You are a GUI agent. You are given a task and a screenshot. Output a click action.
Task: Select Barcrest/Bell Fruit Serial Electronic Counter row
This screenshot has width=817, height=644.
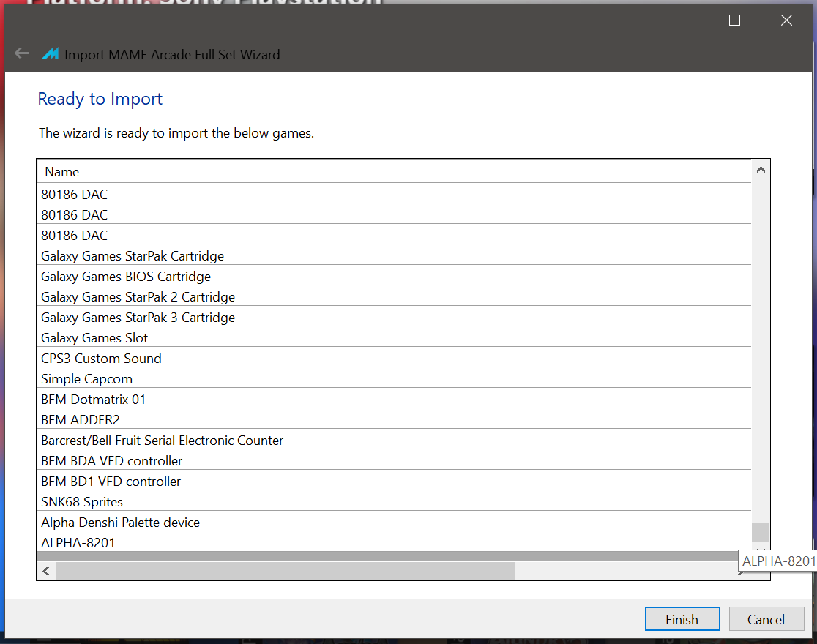pos(395,441)
